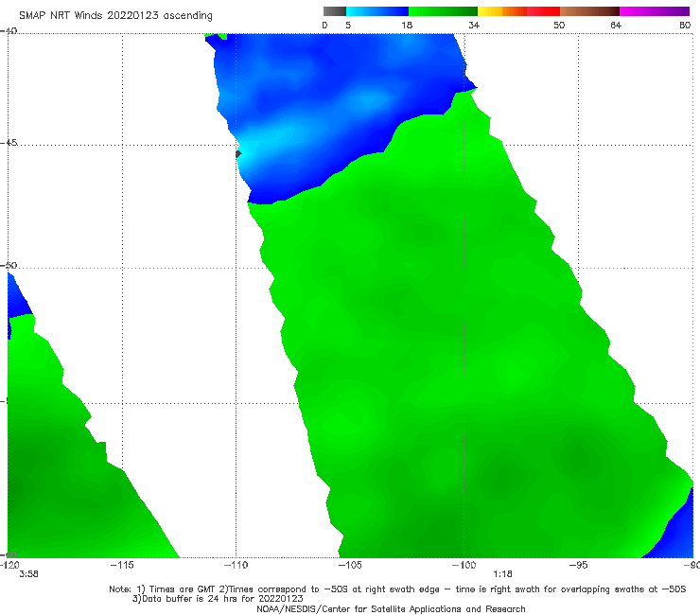Click the color bar label '5'
Screen dimensions: 700x615
[x=348, y=26]
